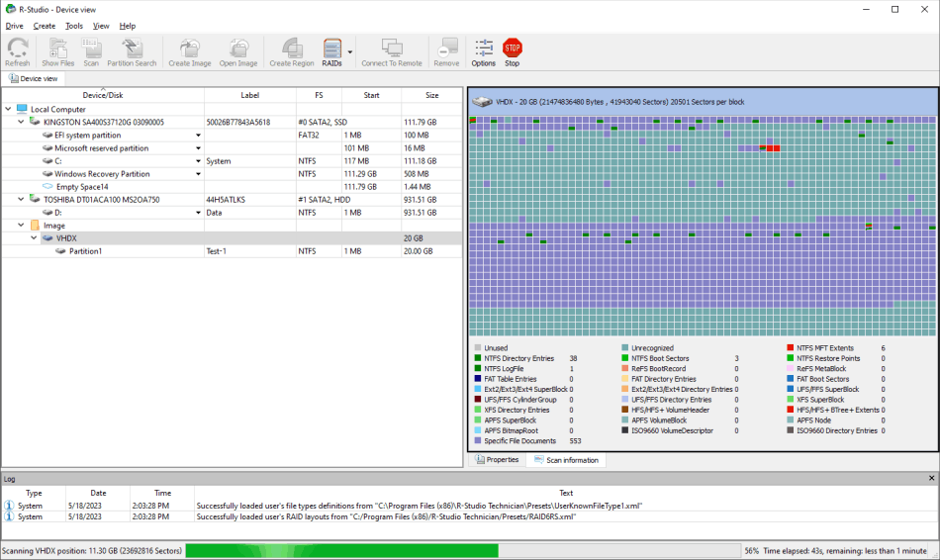Open Partition Search tool

132,52
